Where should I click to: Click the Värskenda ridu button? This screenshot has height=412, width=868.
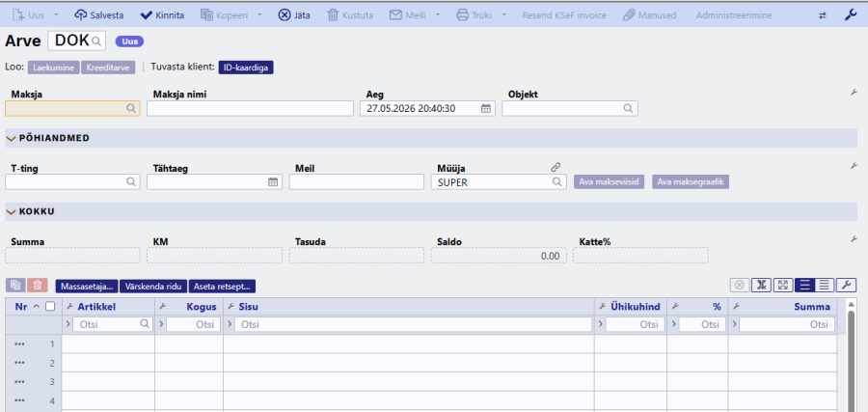[153, 287]
